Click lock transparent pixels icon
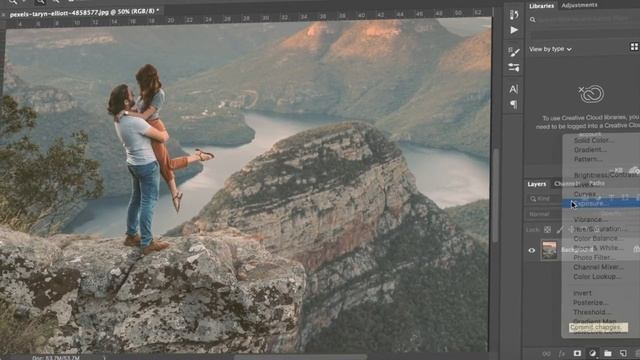 547,230
